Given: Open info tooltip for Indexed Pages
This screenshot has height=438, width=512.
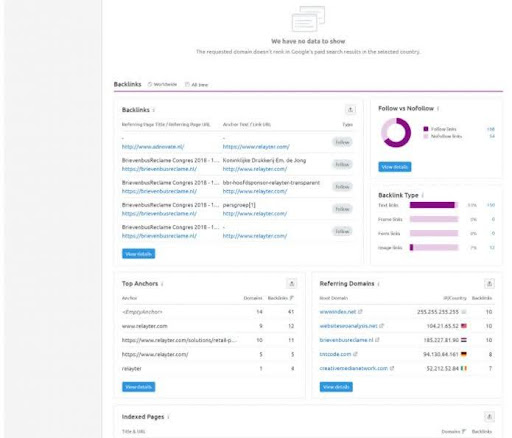Looking at the screenshot, I should (x=168, y=417).
